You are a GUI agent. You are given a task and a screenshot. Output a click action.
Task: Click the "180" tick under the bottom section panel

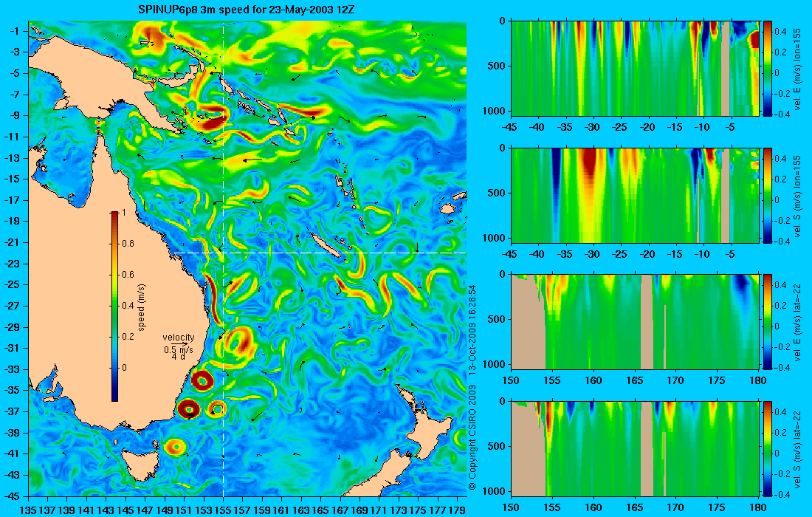[758, 507]
